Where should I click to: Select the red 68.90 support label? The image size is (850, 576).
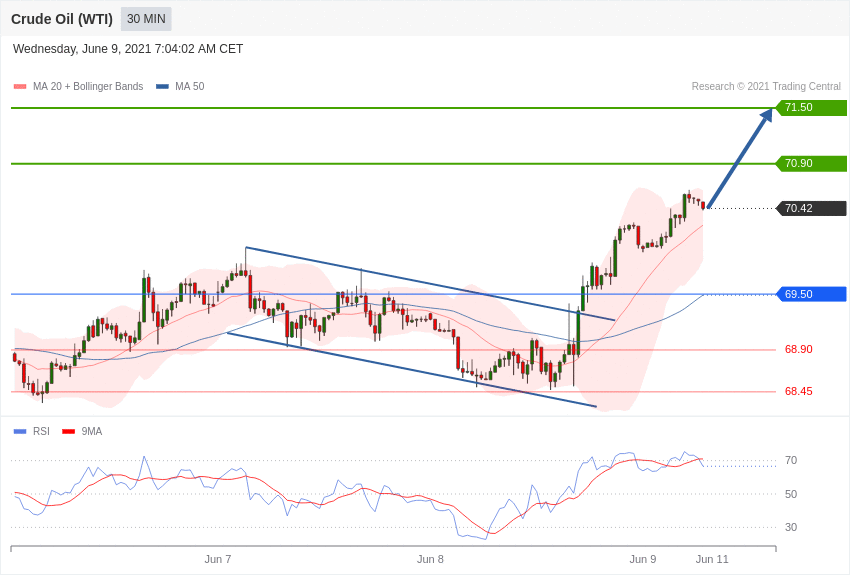click(799, 350)
